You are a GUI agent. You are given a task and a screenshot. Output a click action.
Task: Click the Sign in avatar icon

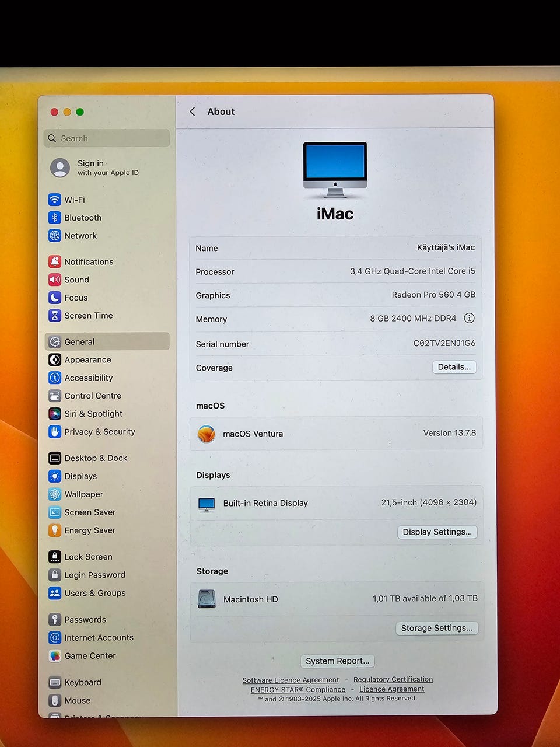coord(60,168)
